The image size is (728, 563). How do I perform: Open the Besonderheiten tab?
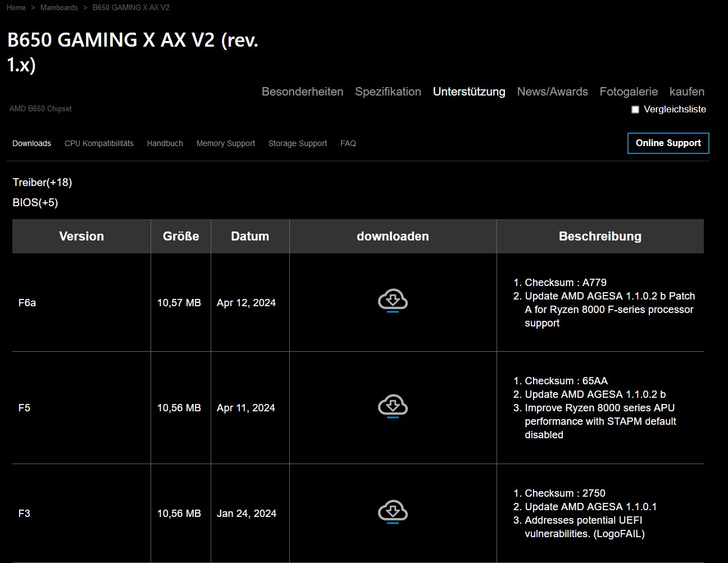pos(302,92)
